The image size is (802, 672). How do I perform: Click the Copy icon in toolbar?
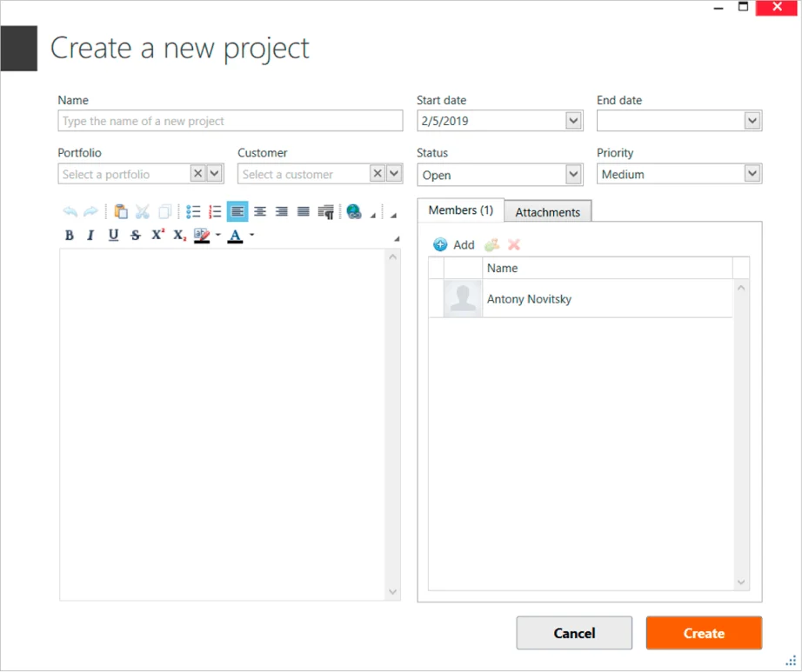coord(164,211)
